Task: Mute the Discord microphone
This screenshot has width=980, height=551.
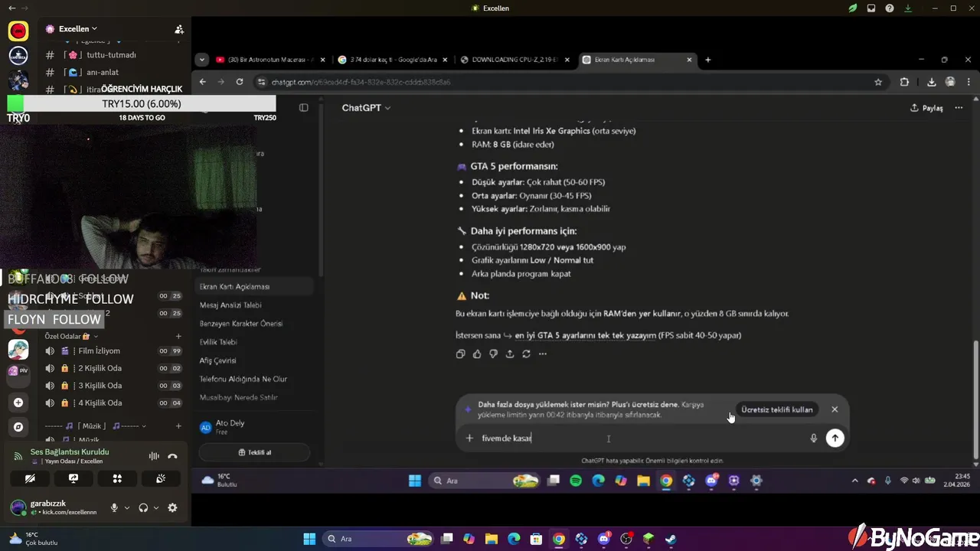Action: (114, 507)
